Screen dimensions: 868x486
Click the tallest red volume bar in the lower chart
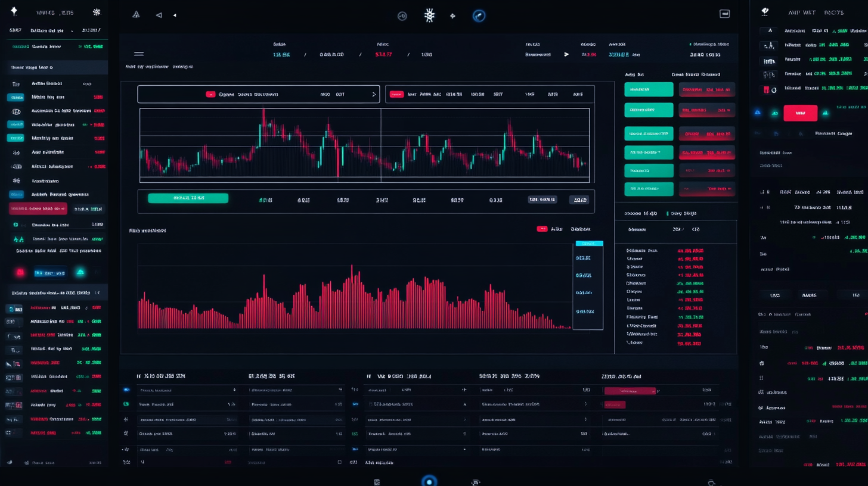[352, 298]
